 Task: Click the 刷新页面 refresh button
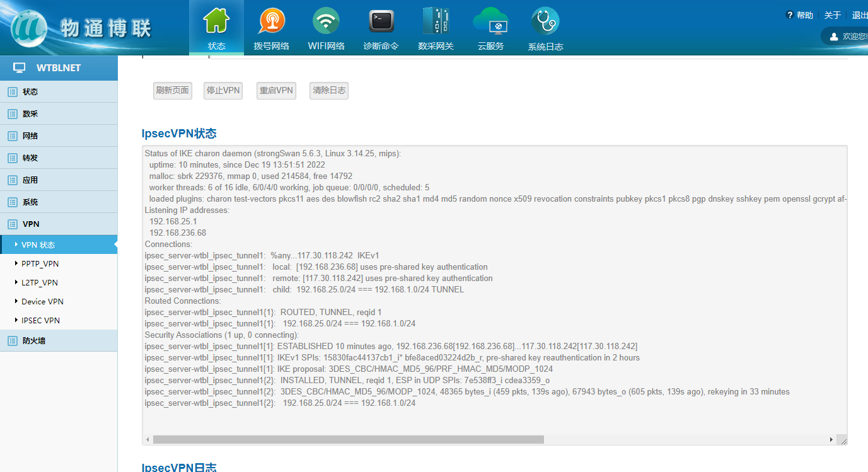click(x=172, y=91)
